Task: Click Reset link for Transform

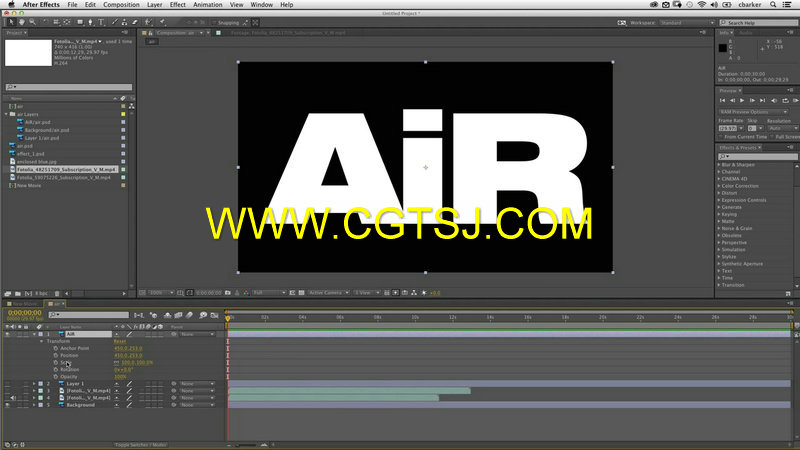Action: point(119,341)
